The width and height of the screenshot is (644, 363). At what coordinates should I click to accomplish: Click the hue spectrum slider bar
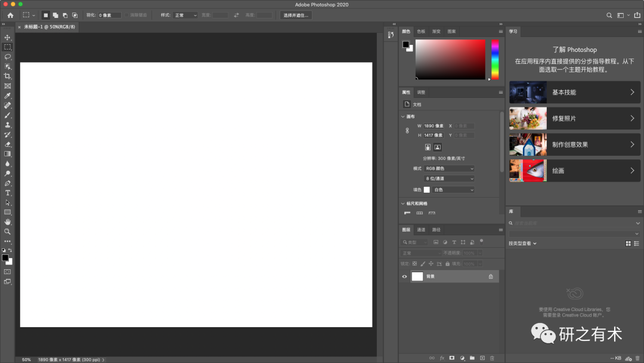click(495, 60)
